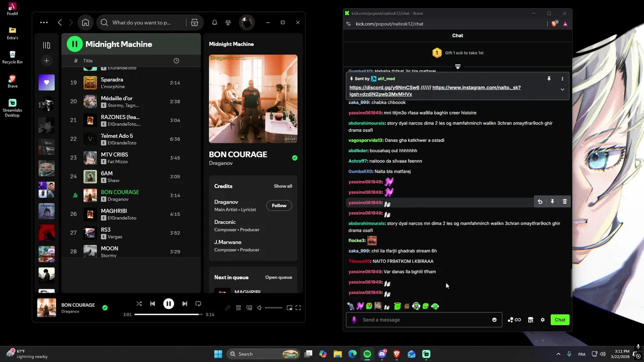Open Liked Songs in Spotify sidebar

tap(47, 82)
